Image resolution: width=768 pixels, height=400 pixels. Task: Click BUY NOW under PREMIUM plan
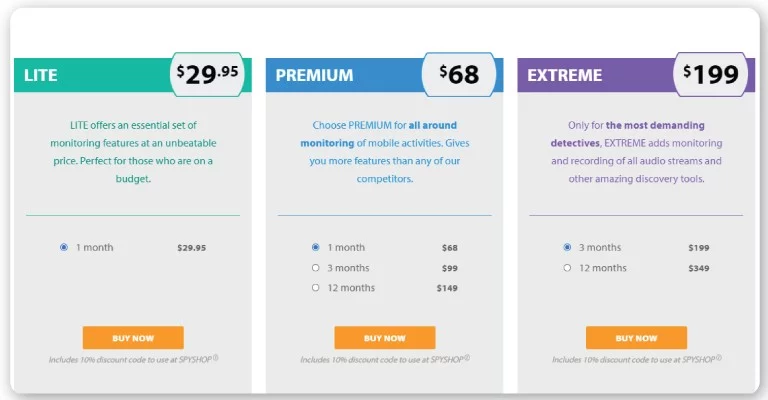point(385,338)
